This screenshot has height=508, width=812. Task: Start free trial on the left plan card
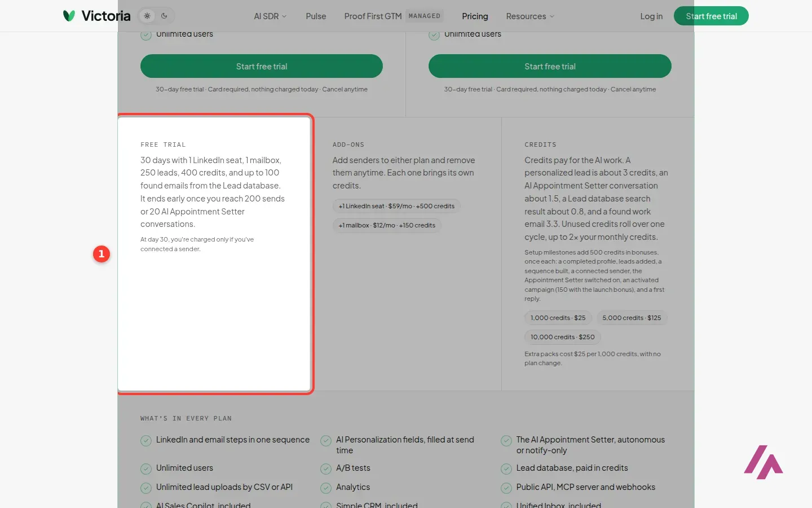[x=262, y=66]
